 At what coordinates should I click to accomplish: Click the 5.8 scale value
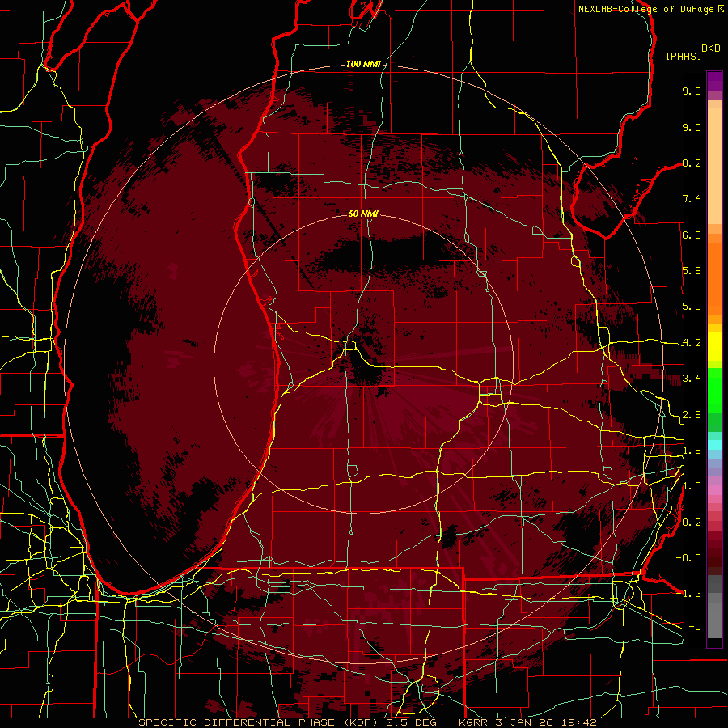[692, 271]
